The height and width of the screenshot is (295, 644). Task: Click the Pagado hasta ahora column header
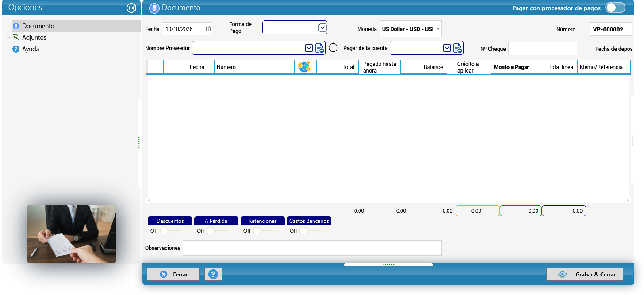coord(379,67)
